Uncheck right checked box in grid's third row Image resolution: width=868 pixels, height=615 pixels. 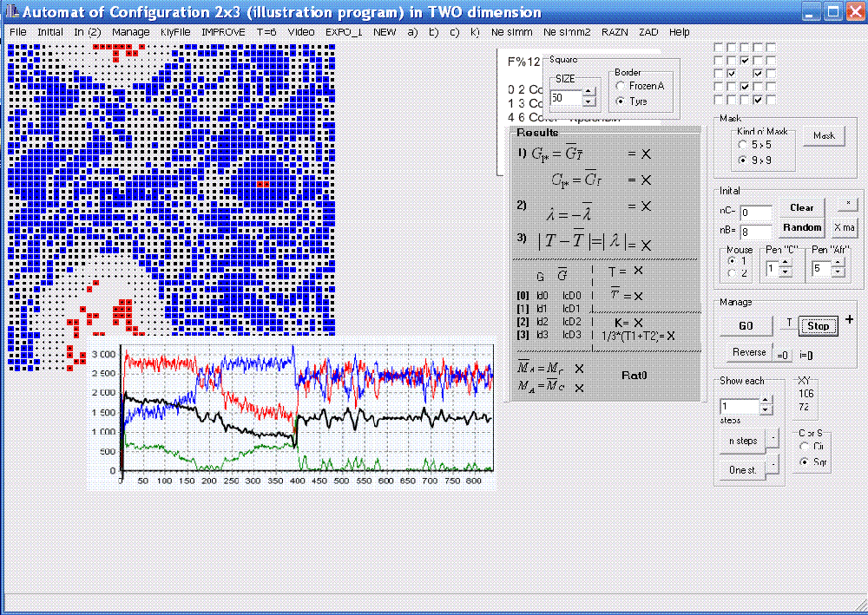[758, 74]
